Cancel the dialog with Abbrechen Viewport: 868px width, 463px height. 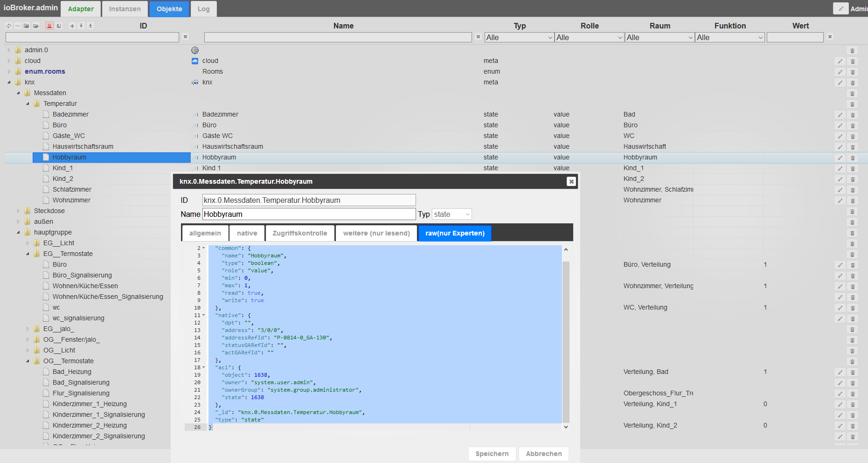pyautogui.click(x=544, y=454)
